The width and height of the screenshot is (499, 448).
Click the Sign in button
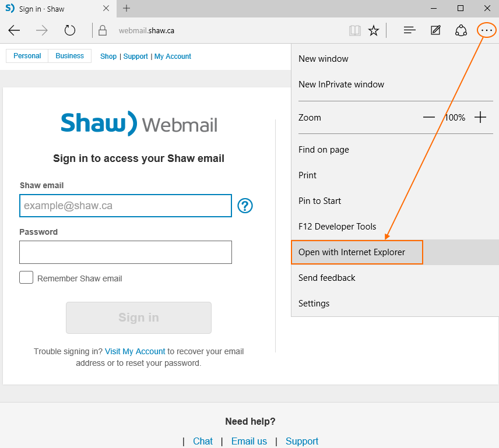point(139,318)
